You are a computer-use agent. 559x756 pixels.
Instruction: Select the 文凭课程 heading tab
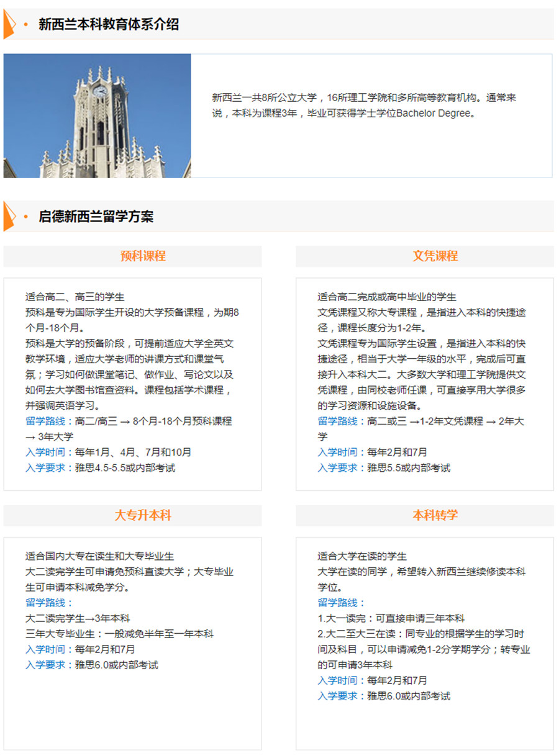435,256
